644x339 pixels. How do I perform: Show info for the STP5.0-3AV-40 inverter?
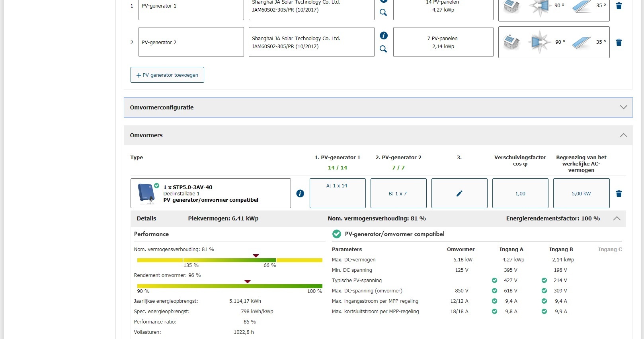[x=300, y=193]
